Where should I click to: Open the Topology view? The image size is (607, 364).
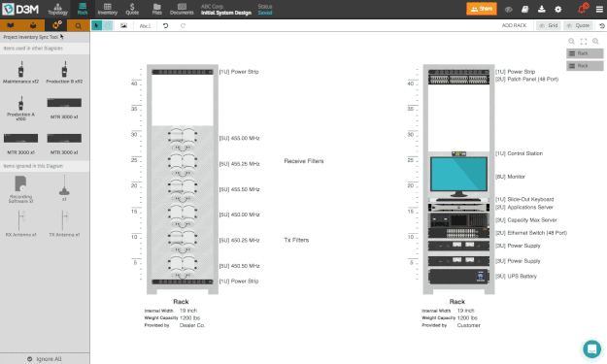[x=57, y=9]
